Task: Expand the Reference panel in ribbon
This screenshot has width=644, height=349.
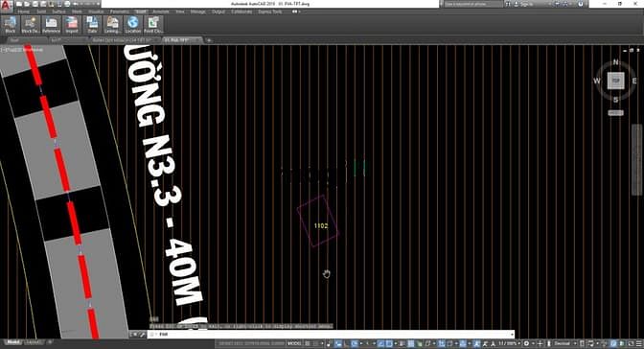Action: [x=51, y=25]
